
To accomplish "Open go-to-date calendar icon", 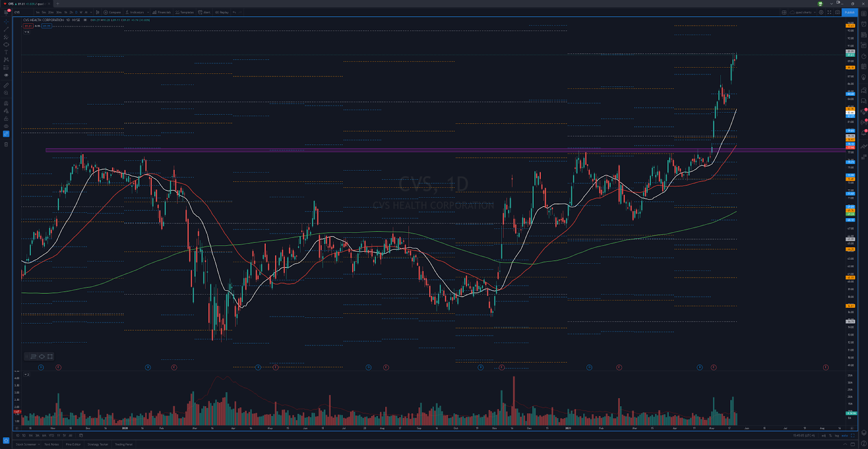I will coord(81,435).
